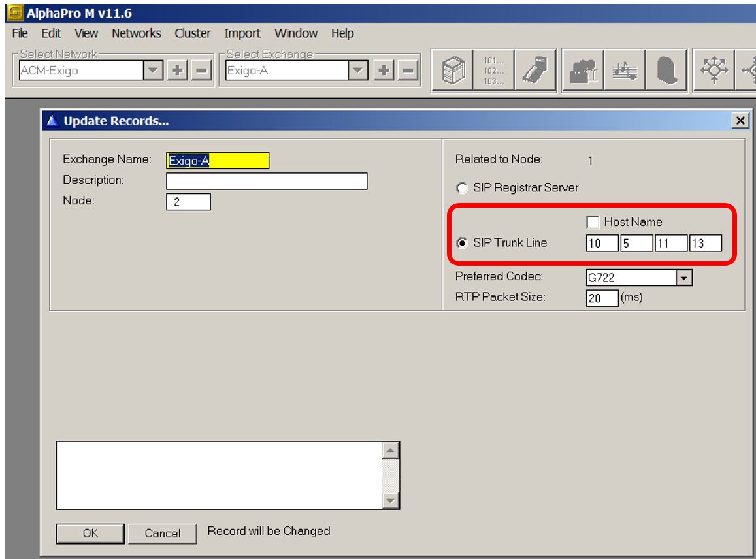Enable the Host Name checkbox
This screenshot has width=756, height=559.
pos(593,223)
